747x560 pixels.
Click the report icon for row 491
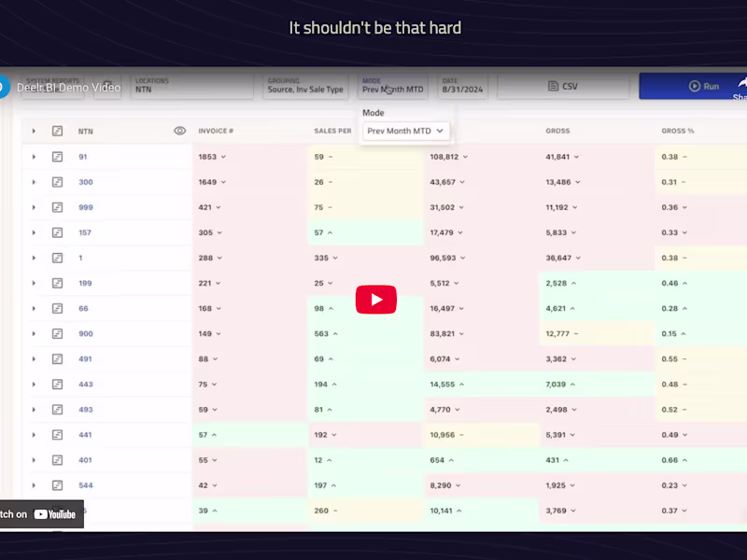(x=57, y=358)
